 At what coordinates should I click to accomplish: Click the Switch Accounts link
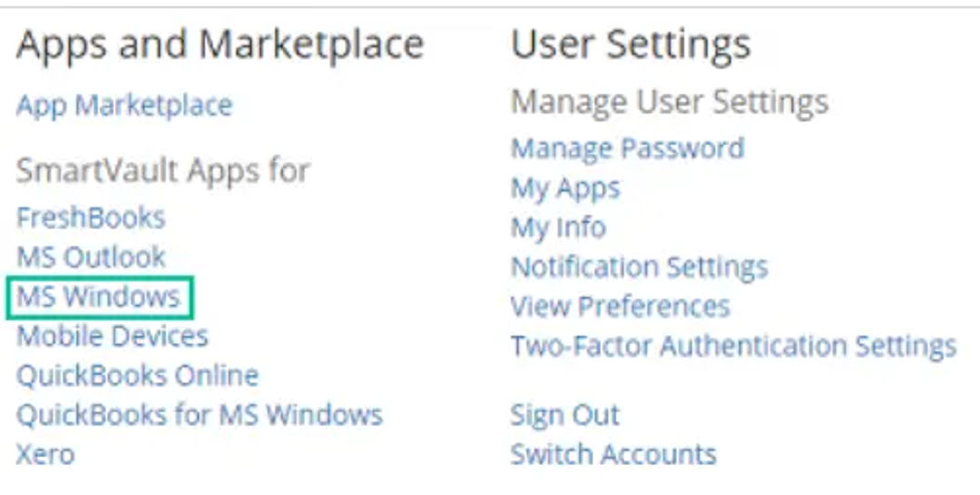pos(613,454)
